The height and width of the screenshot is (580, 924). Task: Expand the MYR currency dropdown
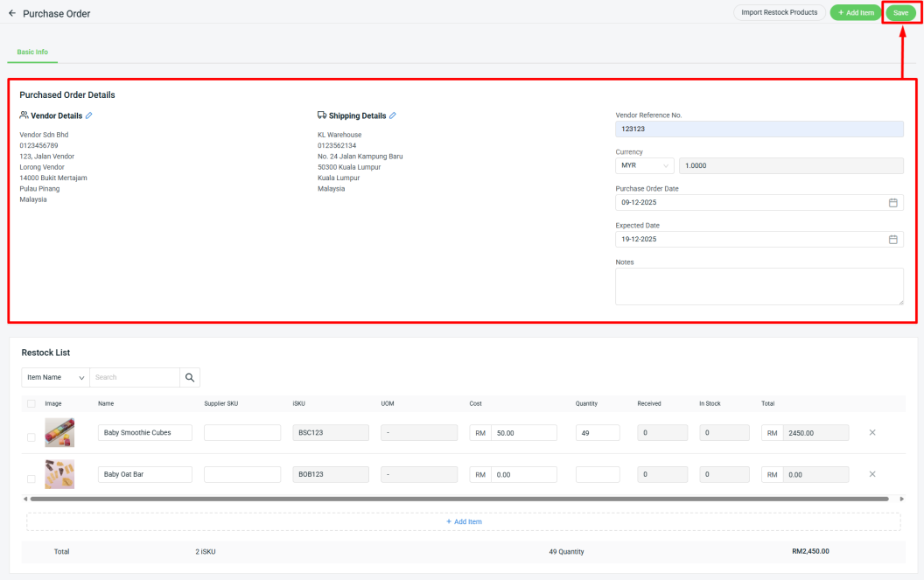tap(644, 165)
